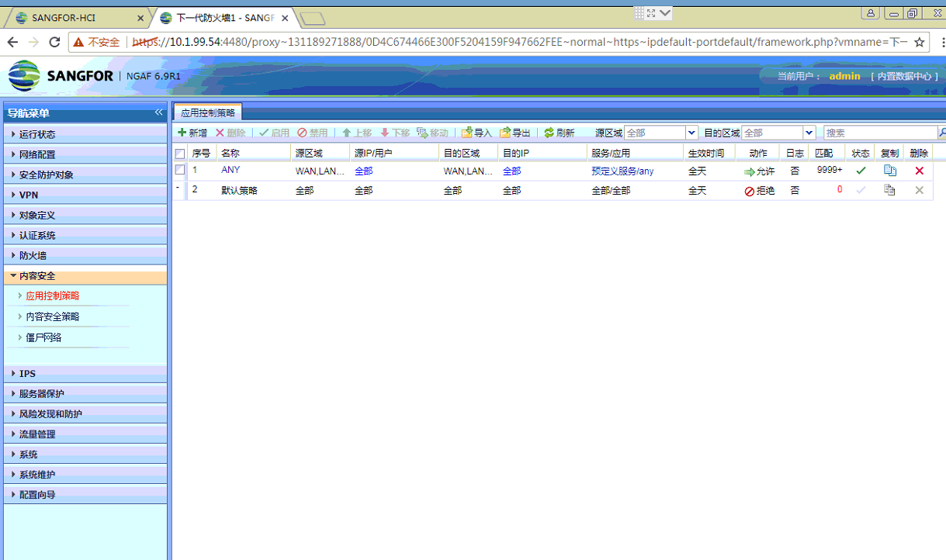Expand the 服务器保护 menu
The height and width of the screenshot is (560, 946).
(85, 393)
